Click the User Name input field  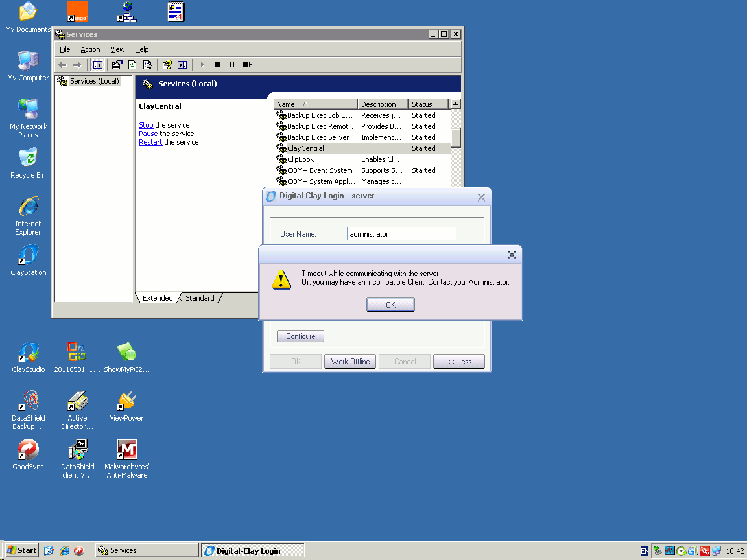[401, 234]
